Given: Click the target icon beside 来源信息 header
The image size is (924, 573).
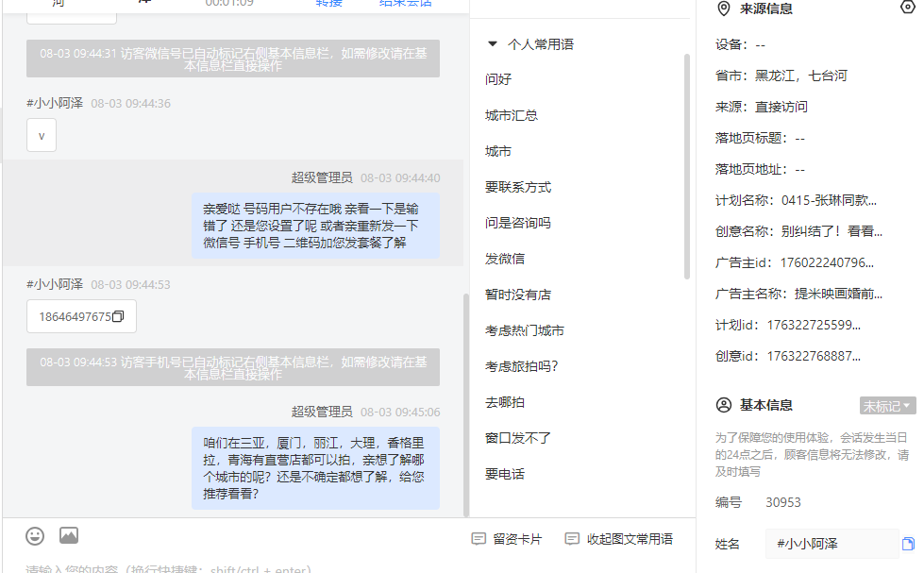Looking at the screenshot, I should click(908, 7).
